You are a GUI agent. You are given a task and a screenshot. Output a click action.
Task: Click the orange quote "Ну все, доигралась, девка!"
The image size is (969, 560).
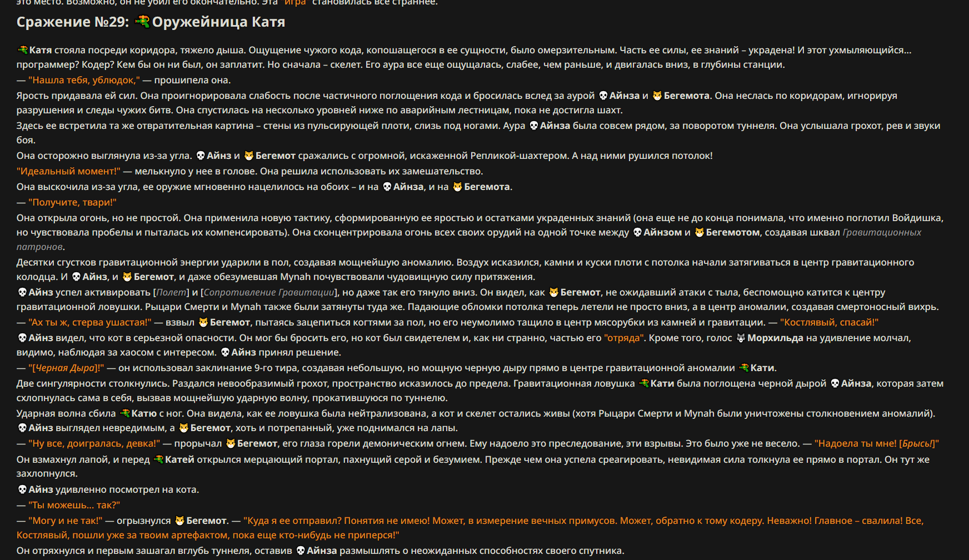pos(94,443)
